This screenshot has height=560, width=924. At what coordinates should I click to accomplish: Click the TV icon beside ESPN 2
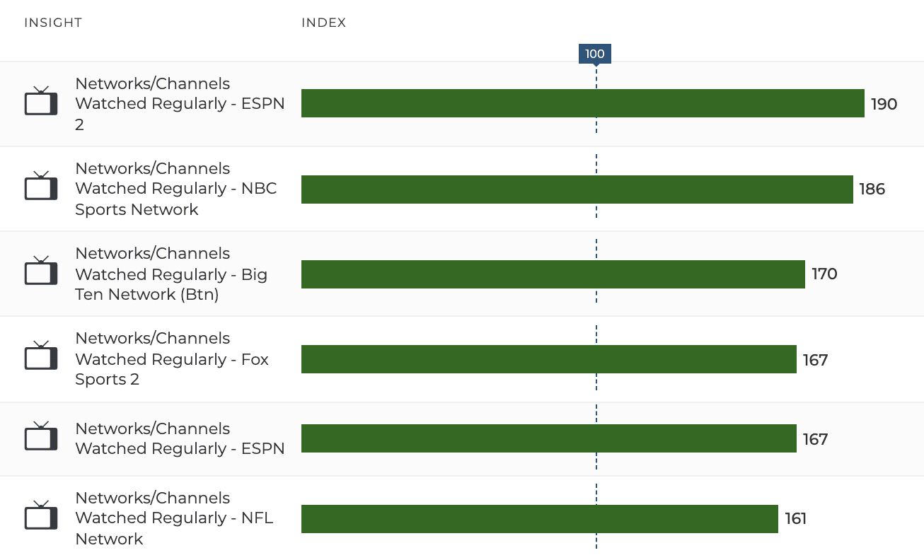(41, 102)
